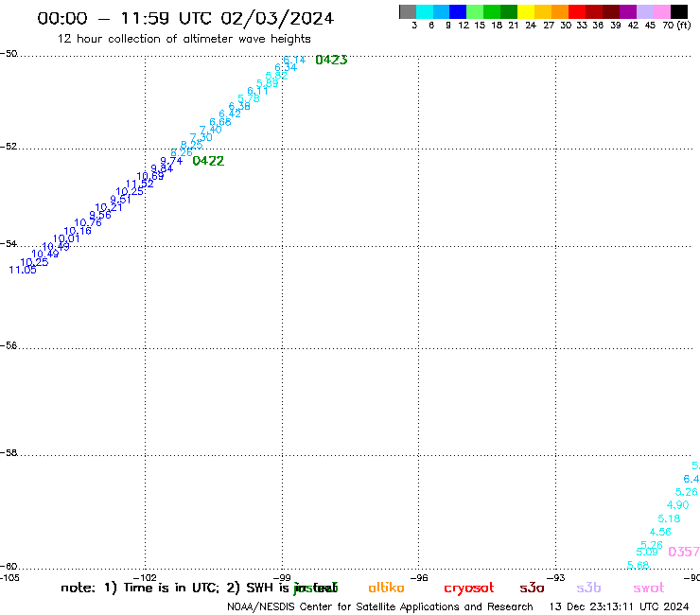The height and width of the screenshot is (615, 700).
Task: Click the wave height value '6.68'
Action: (x=220, y=122)
